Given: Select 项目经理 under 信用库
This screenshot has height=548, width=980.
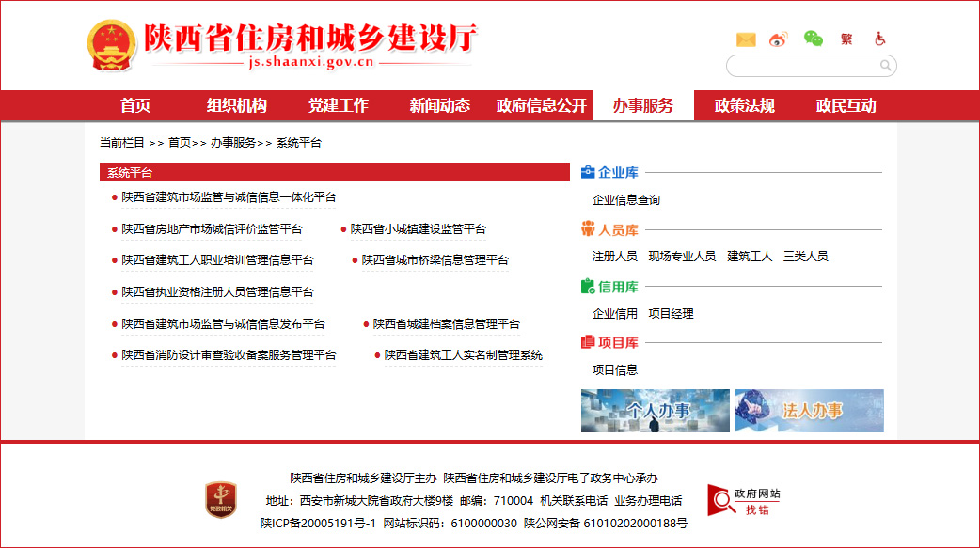Looking at the screenshot, I should coord(671,314).
